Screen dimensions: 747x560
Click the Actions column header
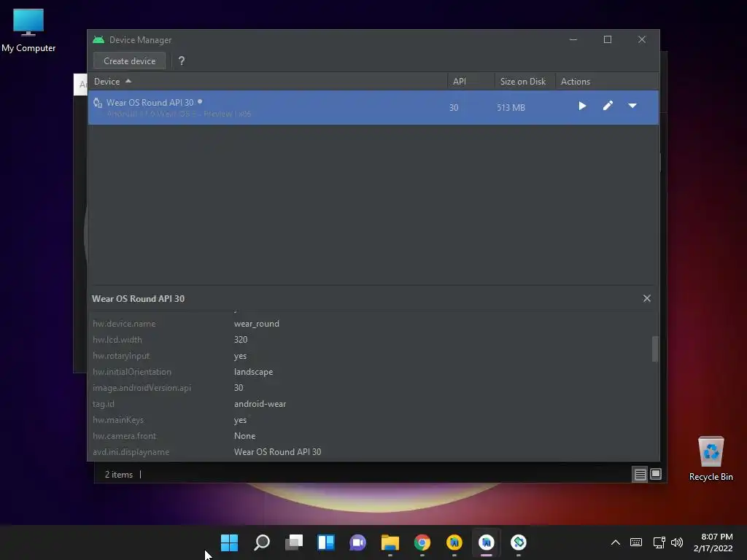tap(607, 82)
